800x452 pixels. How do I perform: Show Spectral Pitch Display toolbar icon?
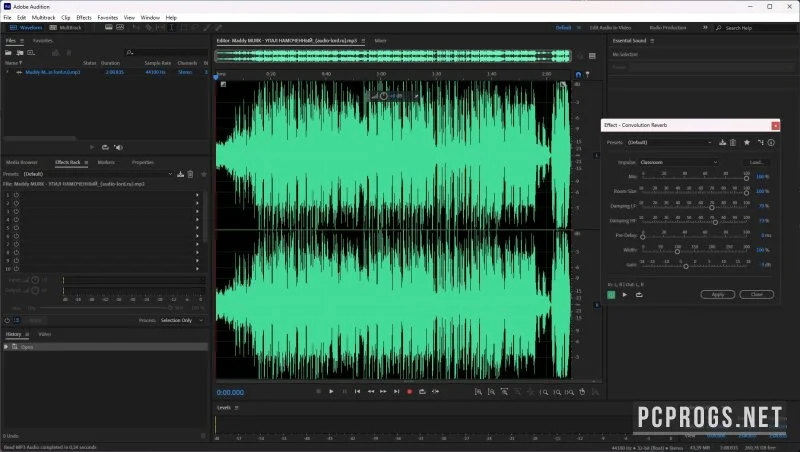point(120,28)
